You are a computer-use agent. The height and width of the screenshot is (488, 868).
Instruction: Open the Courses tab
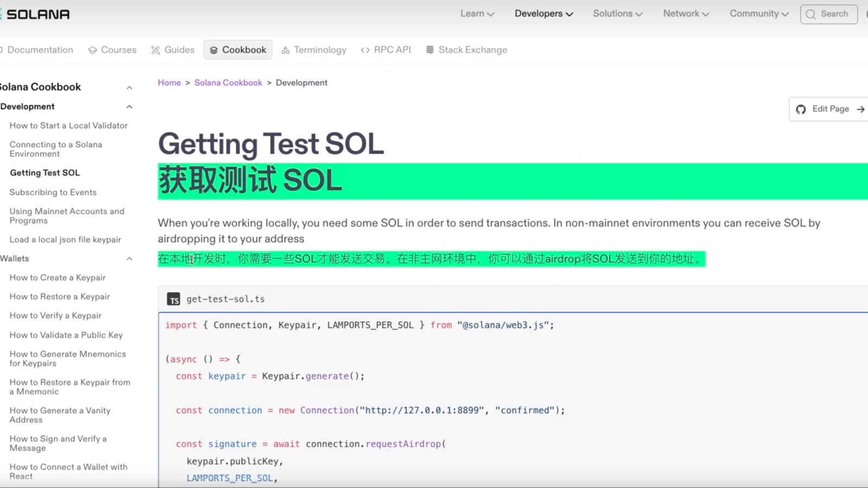pos(112,50)
